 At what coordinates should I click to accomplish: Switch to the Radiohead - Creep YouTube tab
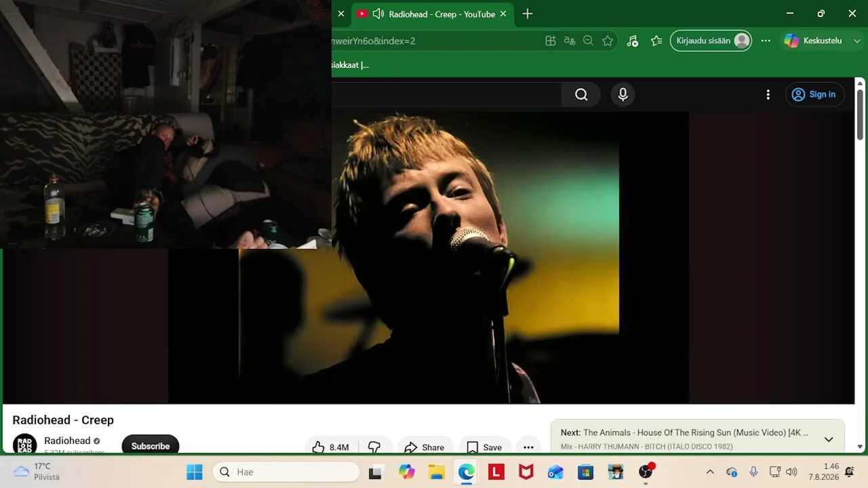coord(432,14)
